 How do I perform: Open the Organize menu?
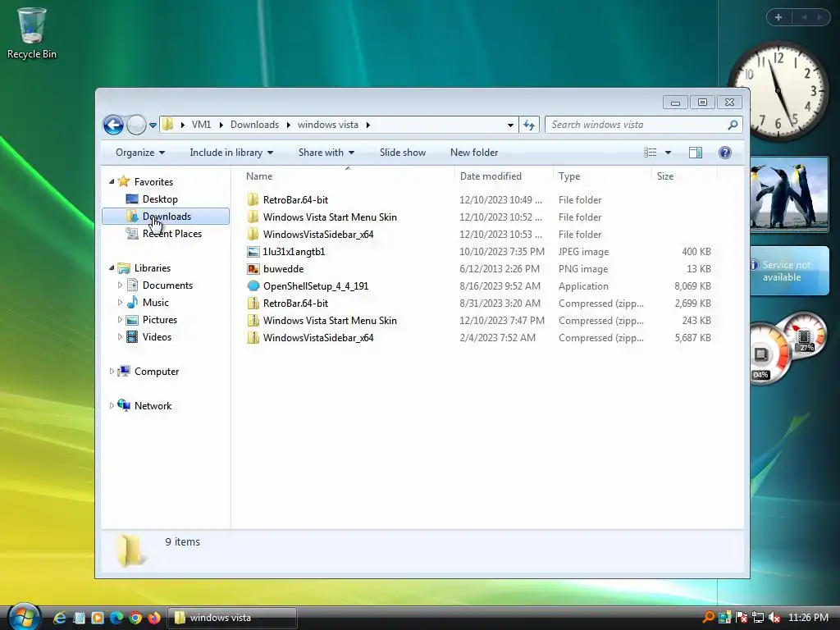[140, 153]
